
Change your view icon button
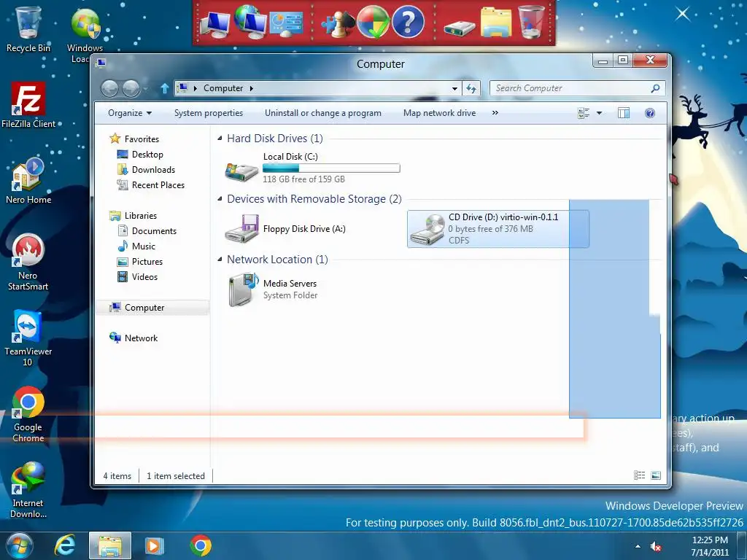[x=584, y=113]
